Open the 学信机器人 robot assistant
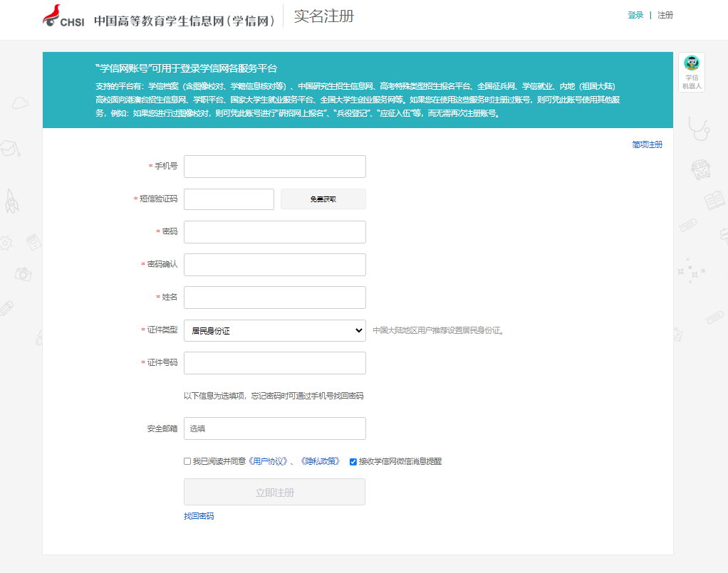This screenshot has width=728, height=573. pos(690,71)
